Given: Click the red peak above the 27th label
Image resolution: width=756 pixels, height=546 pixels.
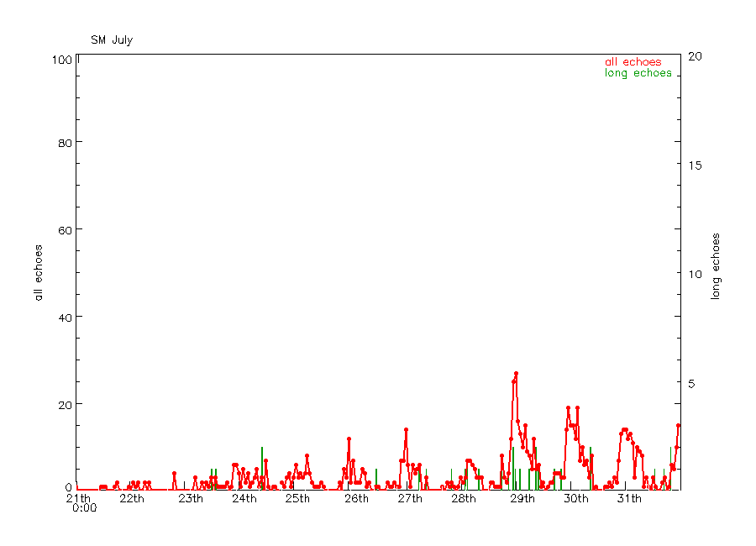Looking at the screenshot, I should (x=406, y=429).
